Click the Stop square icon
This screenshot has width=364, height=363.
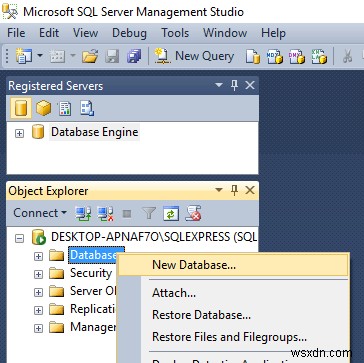(127, 213)
